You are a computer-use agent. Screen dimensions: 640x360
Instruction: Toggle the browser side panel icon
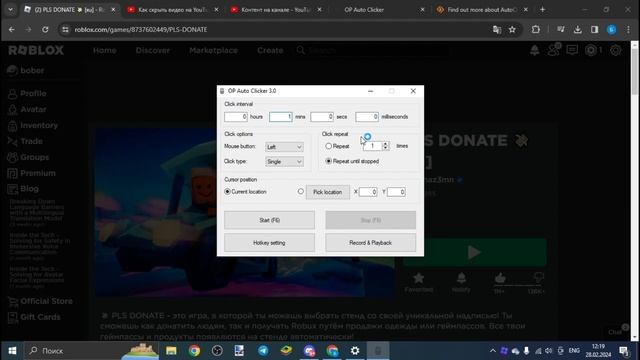tap(594, 29)
